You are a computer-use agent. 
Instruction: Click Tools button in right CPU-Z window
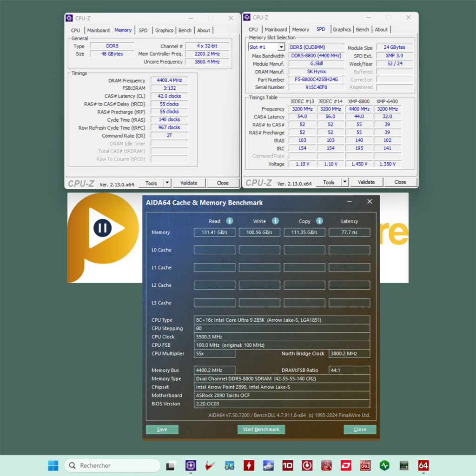329,182
